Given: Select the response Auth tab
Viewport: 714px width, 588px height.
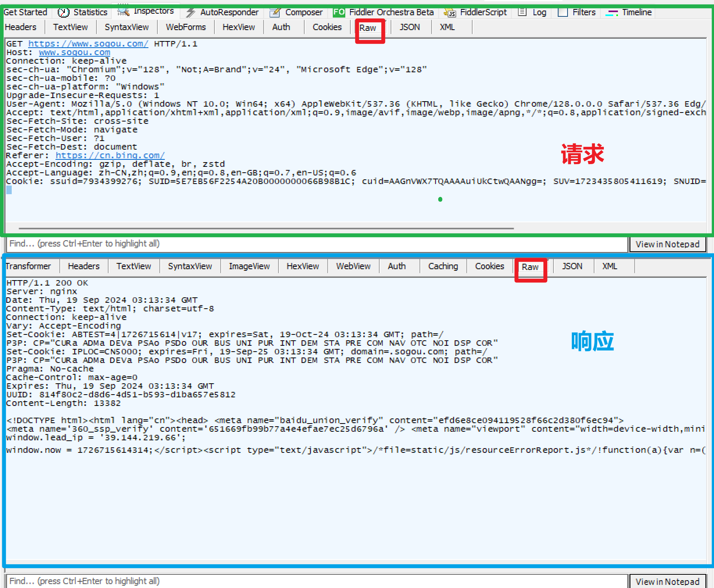Looking at the screenshot, I should [x=397, y=266].
